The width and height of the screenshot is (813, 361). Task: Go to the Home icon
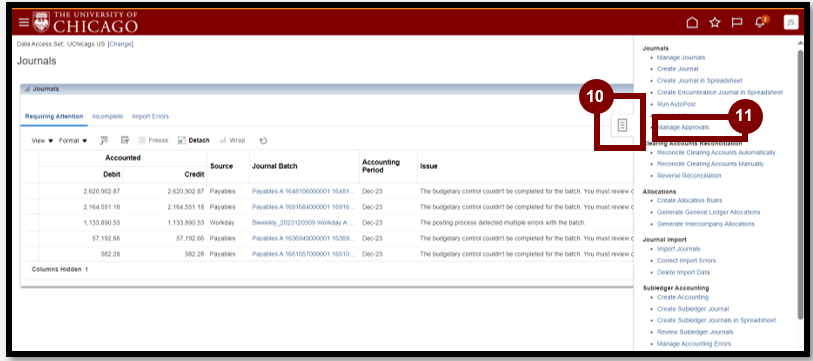pyautogui.click(x=692, y=22)
